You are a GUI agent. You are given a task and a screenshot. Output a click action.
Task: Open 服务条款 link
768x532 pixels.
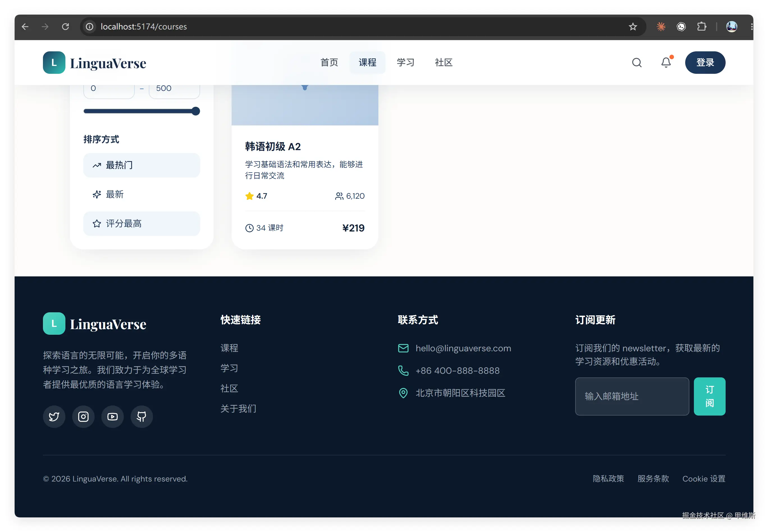653,479
